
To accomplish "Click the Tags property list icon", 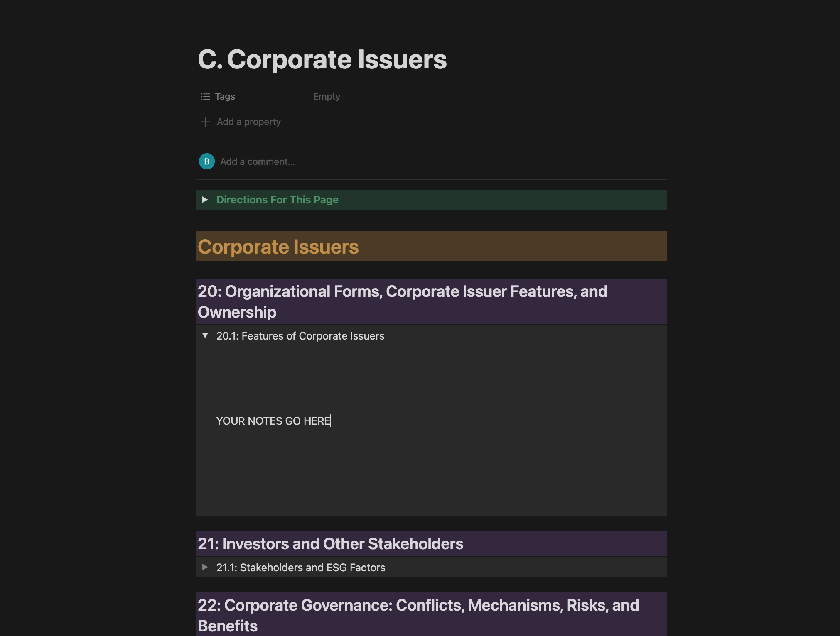I will [205, 97].
